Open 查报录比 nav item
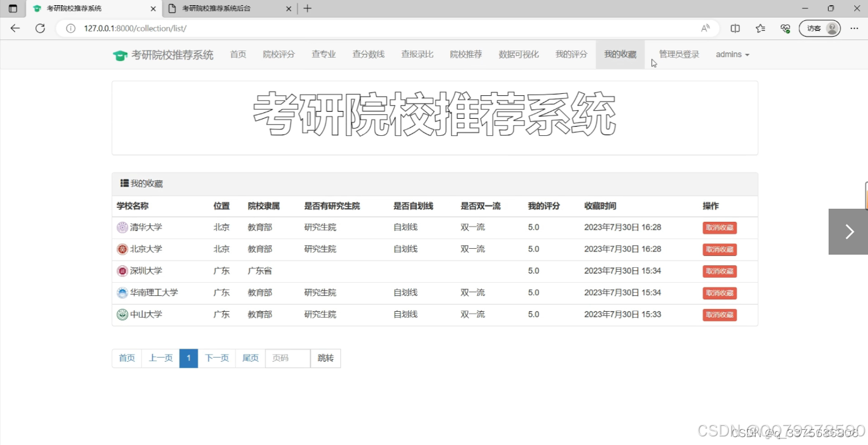The width and height of the screenshot is (868, 445). click(418, 54)
